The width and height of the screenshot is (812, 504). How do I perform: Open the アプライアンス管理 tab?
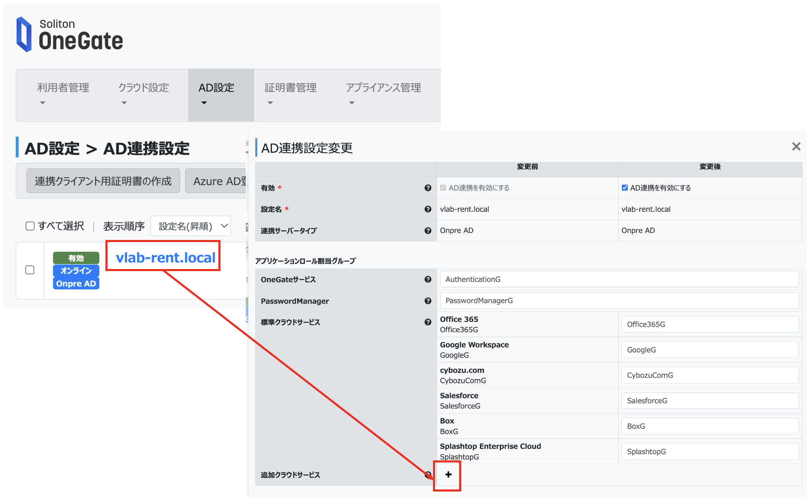tap(383, 88)
